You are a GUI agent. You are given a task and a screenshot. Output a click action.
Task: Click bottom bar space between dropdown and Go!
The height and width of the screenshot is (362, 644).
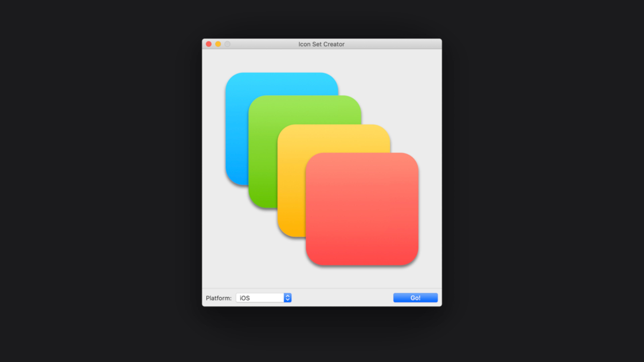(x=342, y=298)
